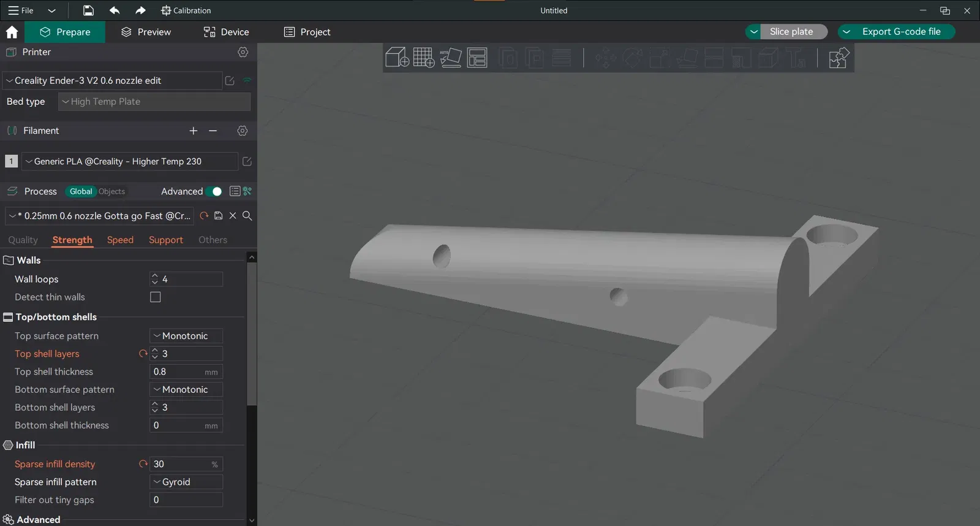Edit the Creality Ender-3 printer preset
The height and width of the screenshot is (526, 980).
tap(230, 80)
